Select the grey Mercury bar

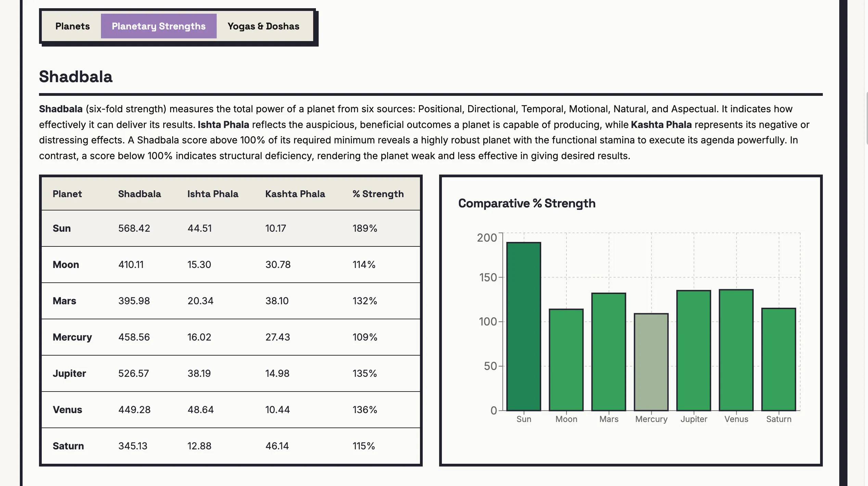pos(651,362)
